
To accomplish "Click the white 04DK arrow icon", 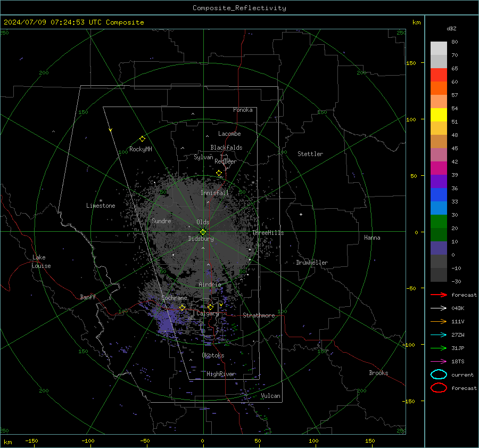I will pos(439,308).
